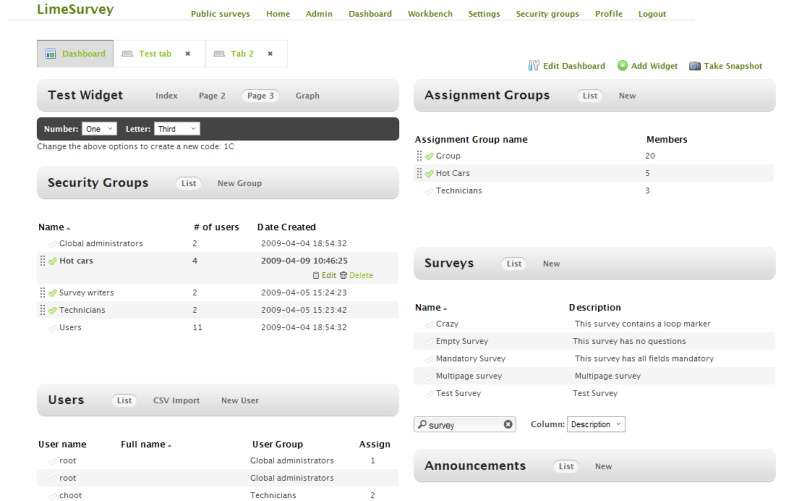Click the trash icon to delete Hot cars
The height and width of the screenshot is (501, 800).
tap(344, 275)
